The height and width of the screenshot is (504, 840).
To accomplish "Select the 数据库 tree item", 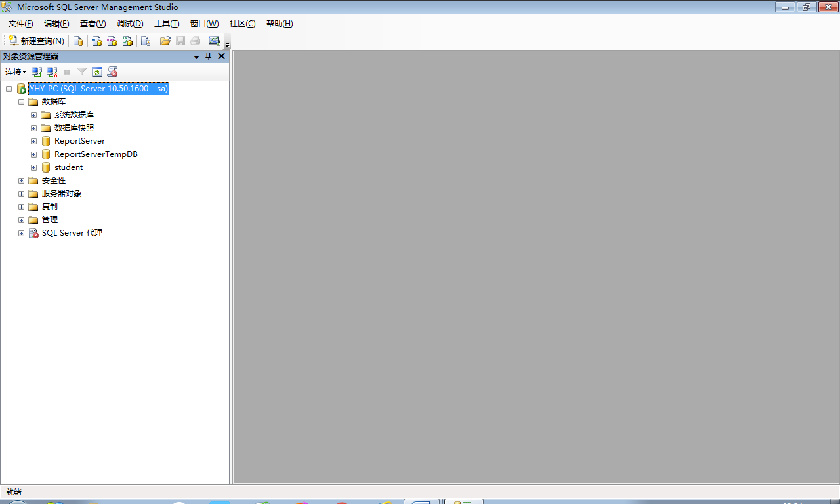I will (54, 102).
